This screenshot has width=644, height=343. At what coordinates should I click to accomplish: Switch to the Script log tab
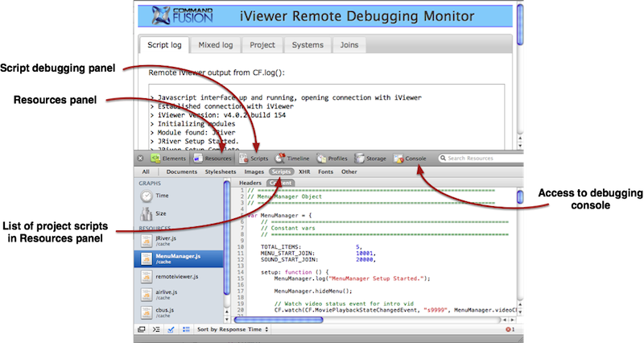[x=164, y=45]
